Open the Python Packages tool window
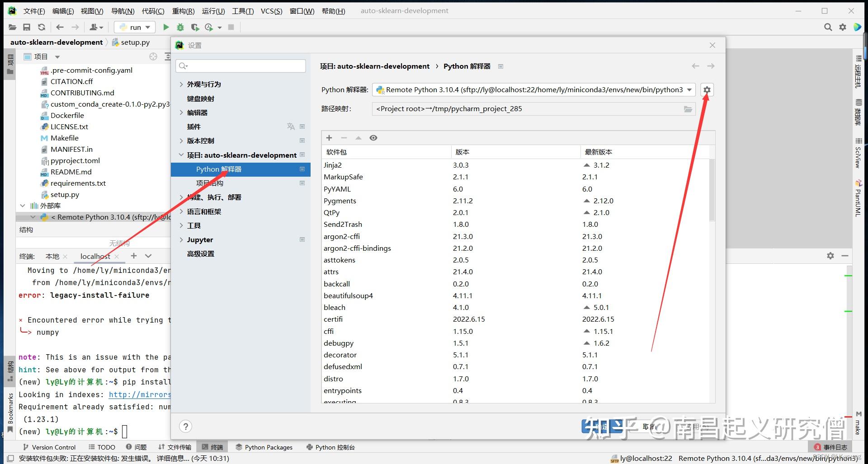The height and width of the screenshot is (464, 868). pos(264,447)
